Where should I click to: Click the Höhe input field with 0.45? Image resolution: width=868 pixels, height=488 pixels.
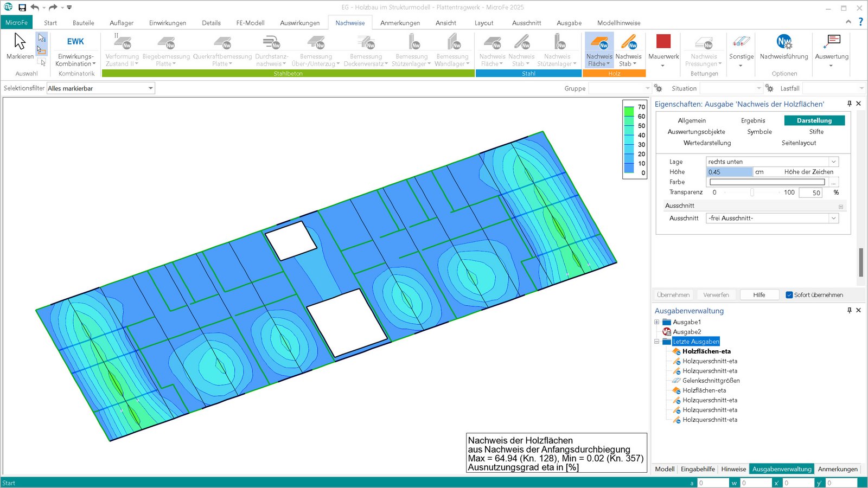729,172
